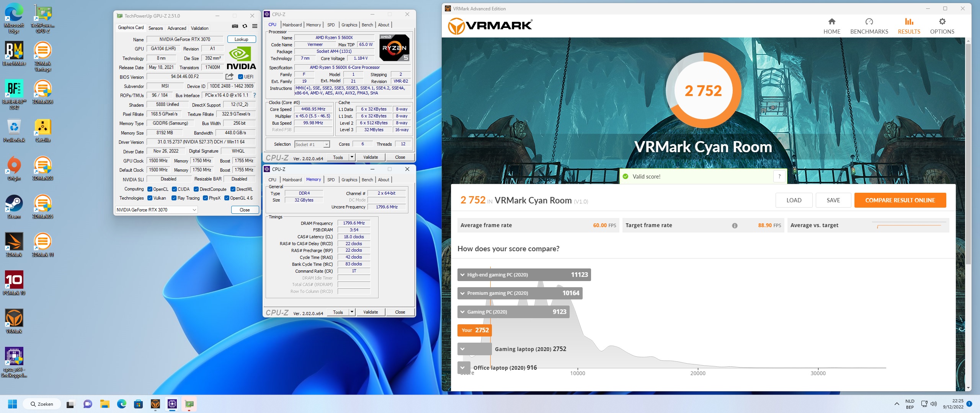Click the GPU-Z refresh icon
Viewport: 980px width, 413px height.
(x=245, y=26)
